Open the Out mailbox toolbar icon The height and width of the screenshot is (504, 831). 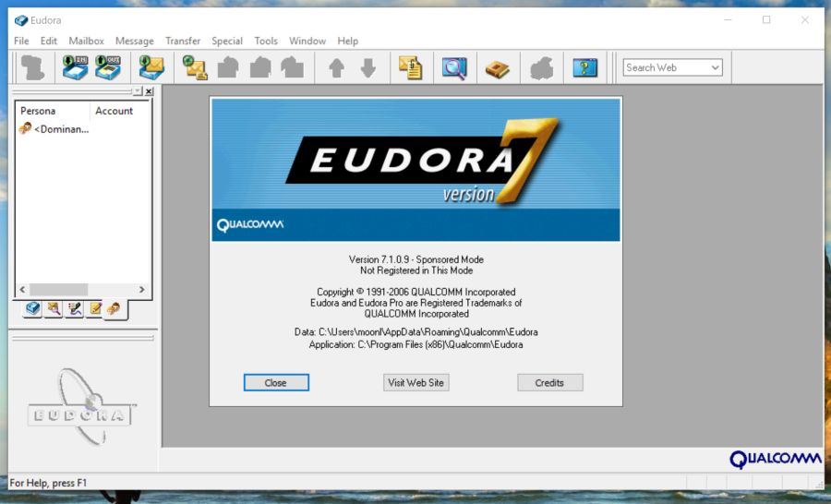[108, 67]
